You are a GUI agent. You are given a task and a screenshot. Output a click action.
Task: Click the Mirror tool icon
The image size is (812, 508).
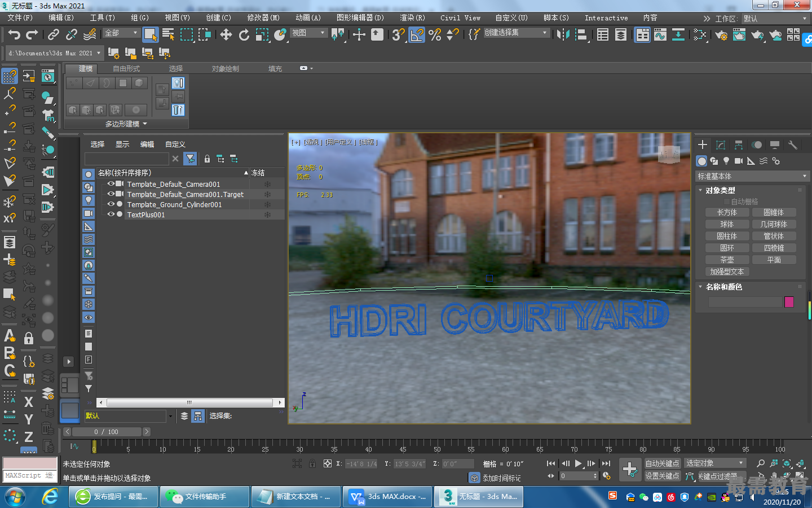coord(563,34)
